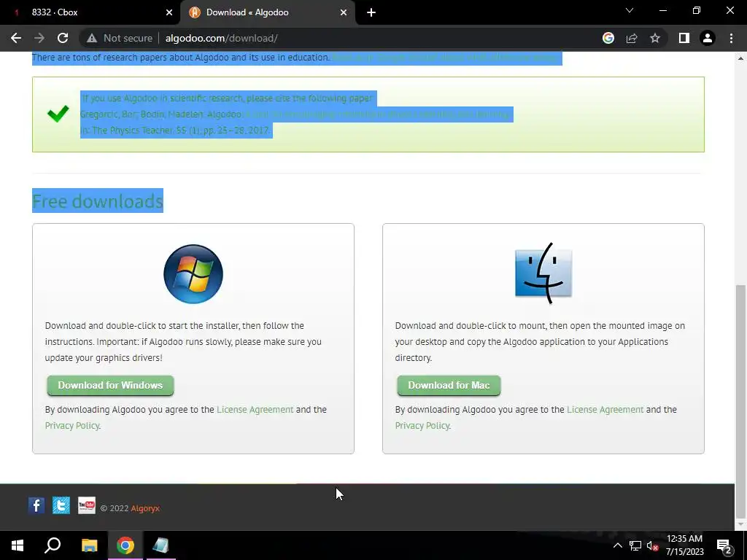Open the Google icon in address bar

pos(608,38)
